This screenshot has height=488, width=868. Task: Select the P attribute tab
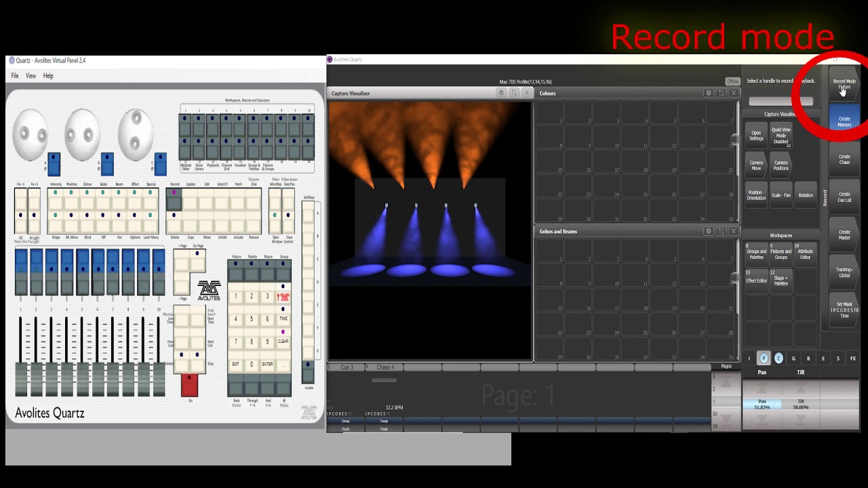[764, 359]
